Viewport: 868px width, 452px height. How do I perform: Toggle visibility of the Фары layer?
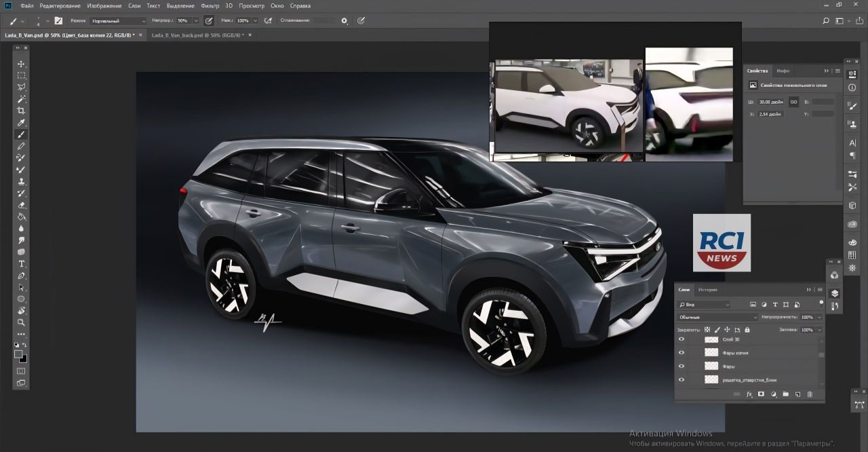(x=682, y=366)
